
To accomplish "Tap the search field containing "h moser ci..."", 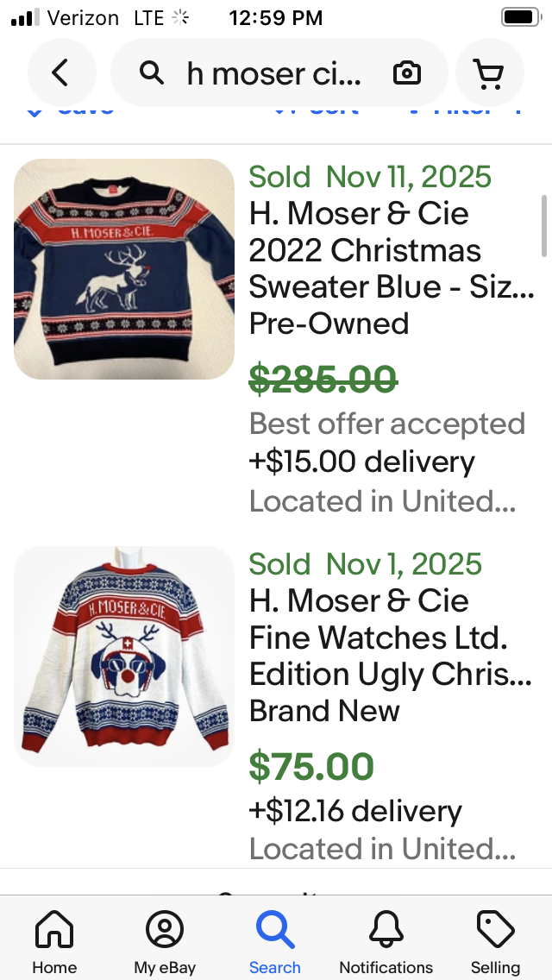I will tap(274, 73).
